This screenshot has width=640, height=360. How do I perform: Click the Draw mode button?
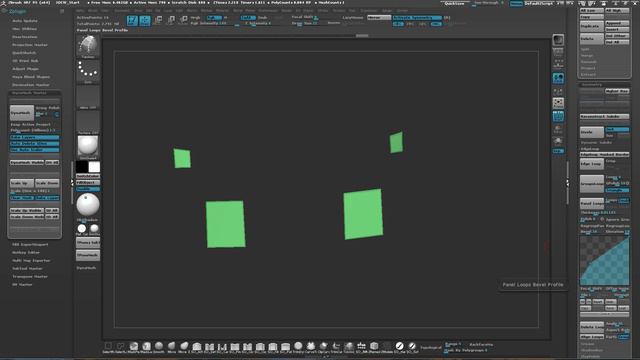pyautogui.click(x=145, y=20)
